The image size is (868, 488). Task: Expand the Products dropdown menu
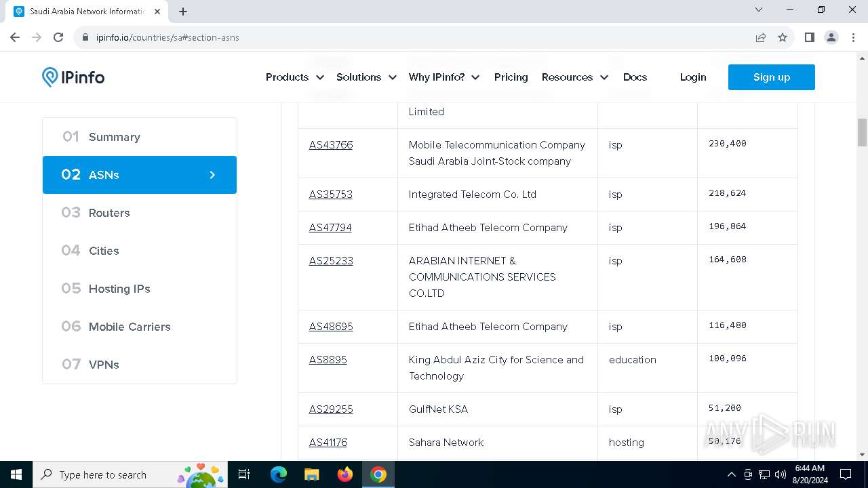point(294,77)
